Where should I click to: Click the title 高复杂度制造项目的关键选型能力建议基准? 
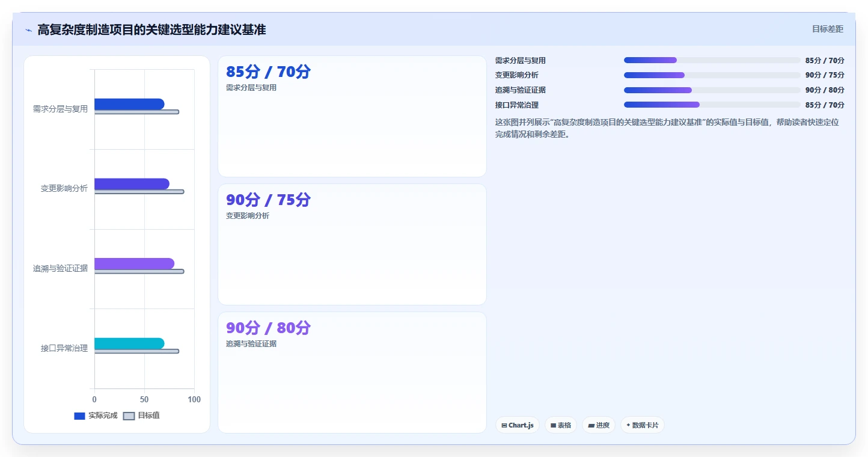151,29
